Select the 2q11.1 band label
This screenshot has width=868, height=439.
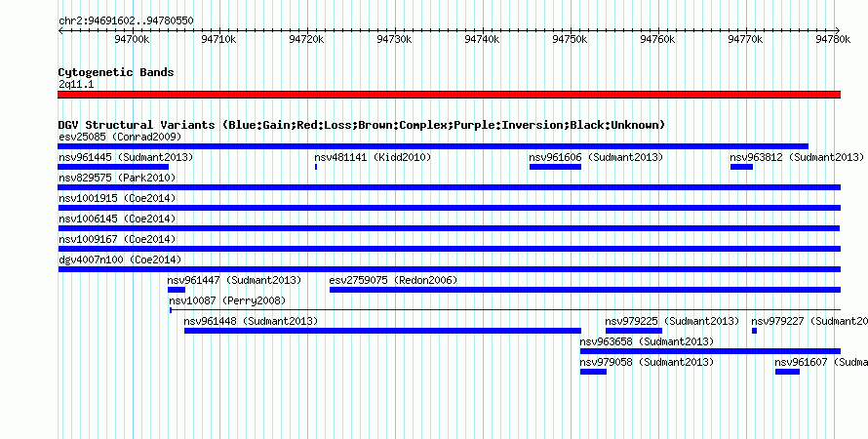[76, 84]
